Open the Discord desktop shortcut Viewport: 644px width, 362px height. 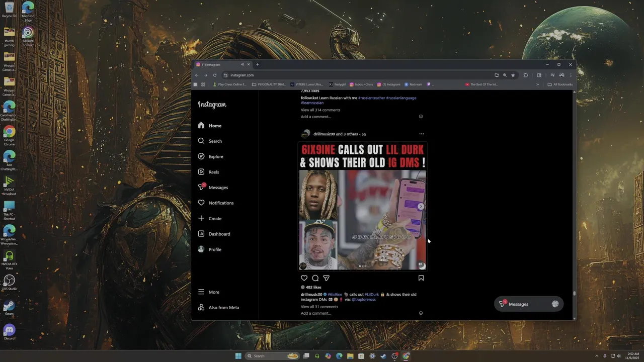9,331
